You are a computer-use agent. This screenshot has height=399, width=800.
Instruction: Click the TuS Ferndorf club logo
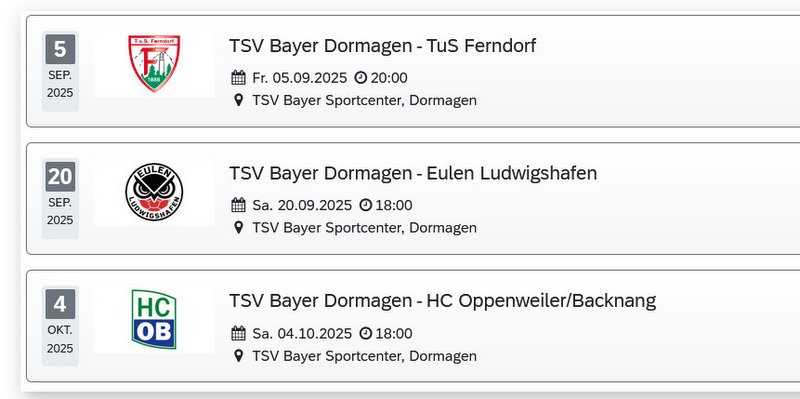[154, 63]
